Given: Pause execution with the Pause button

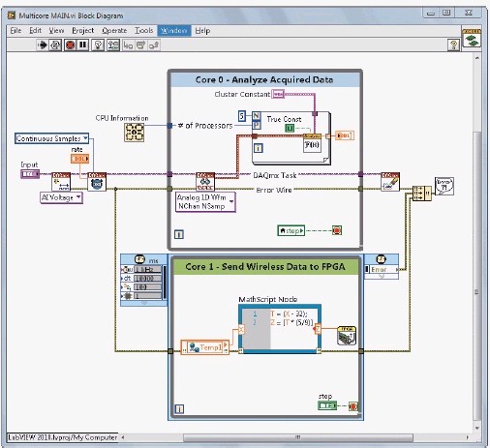Looking at the screenshot, I should pyautogui.click(x=83, y=45).
